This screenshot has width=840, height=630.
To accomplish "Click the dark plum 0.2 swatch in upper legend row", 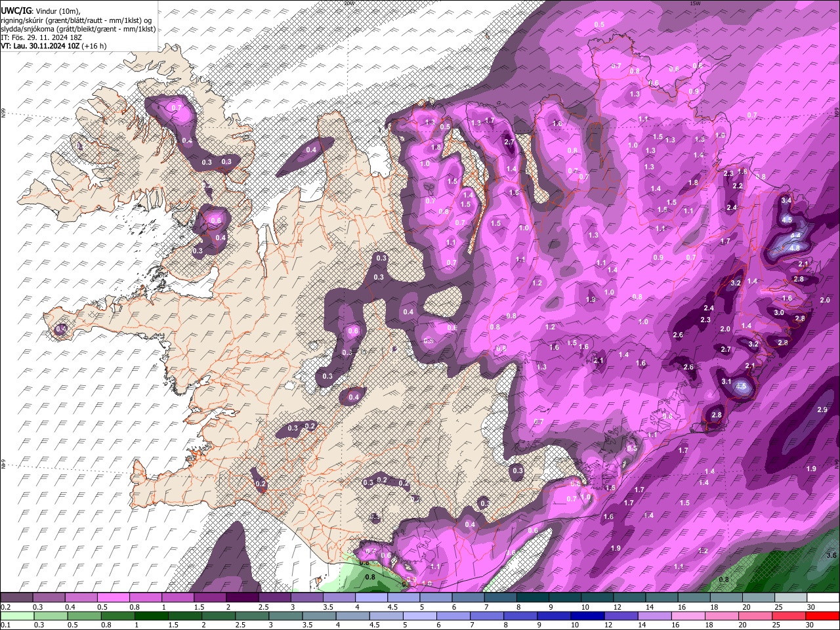I will [16, 598].
